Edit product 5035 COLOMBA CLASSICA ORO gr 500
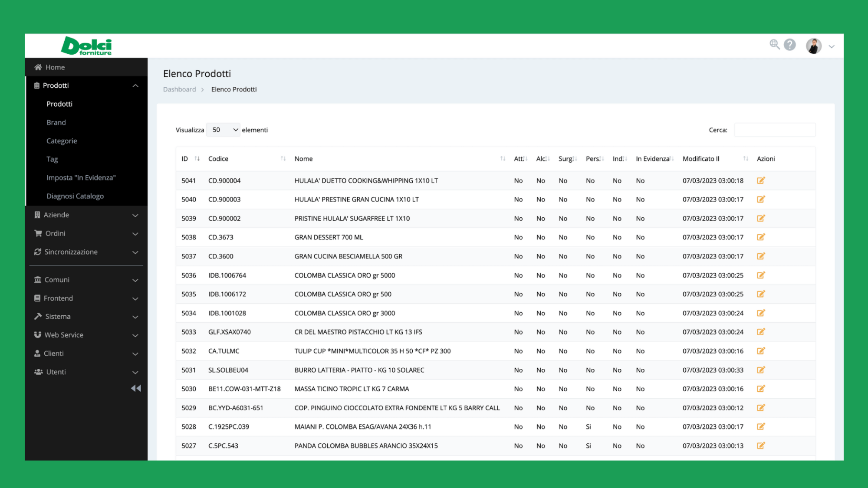The width and height of the screenshot is (868, 488). tap(761, 294)
